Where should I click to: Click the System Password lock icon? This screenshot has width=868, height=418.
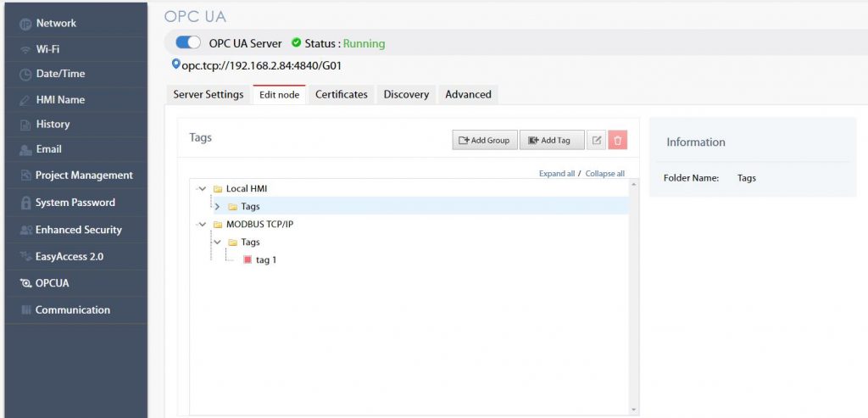point(25,203)
